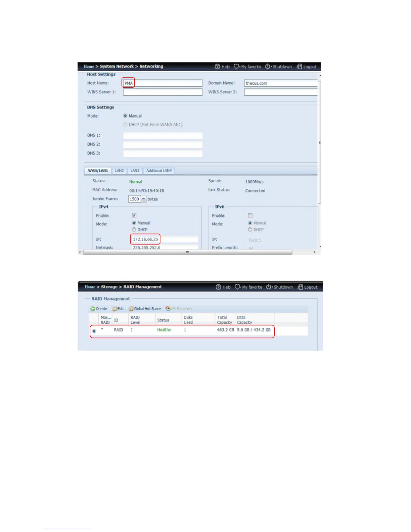Click Shutdown on the Networking page
This screenshot has width=411, height=532.
pyautogui.click(x=278, y=66)
